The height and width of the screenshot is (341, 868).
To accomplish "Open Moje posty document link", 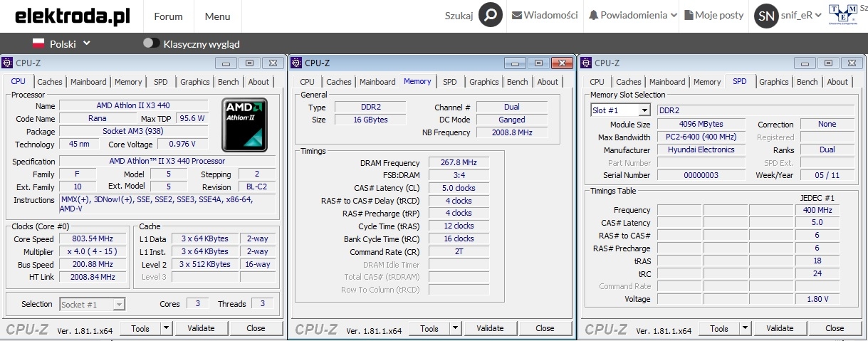I will pos(714,15).
